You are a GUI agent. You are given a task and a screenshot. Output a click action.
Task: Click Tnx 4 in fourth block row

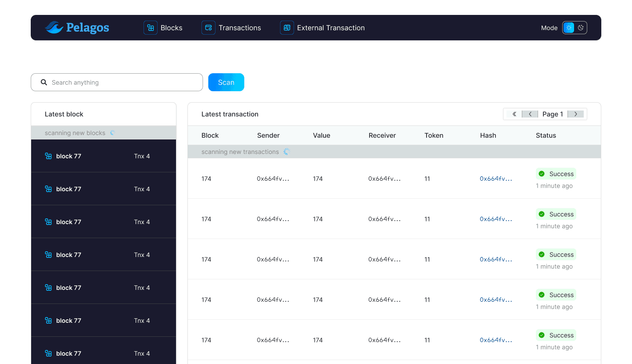[x=142, y=255]
